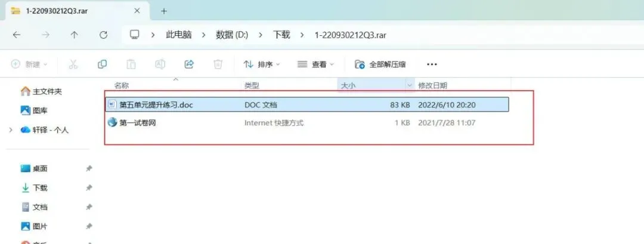
Task: Open the three-dot See more menu
Action: (432, 64)
